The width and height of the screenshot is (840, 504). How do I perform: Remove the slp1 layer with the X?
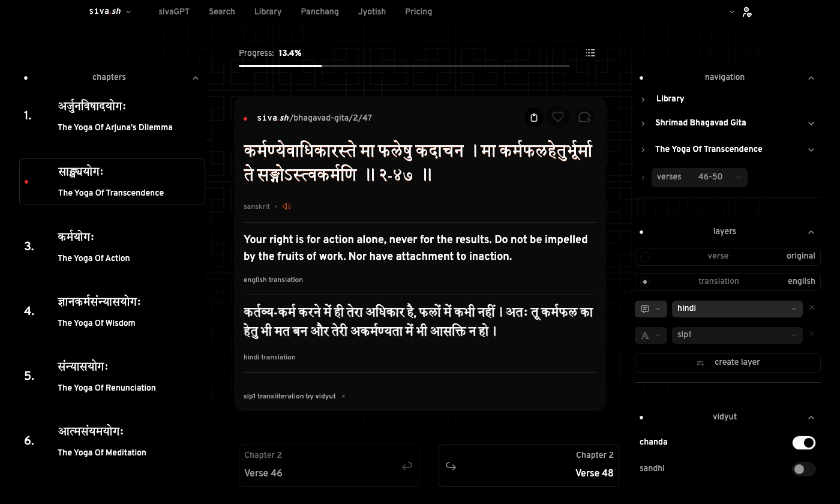pos(812,334)
